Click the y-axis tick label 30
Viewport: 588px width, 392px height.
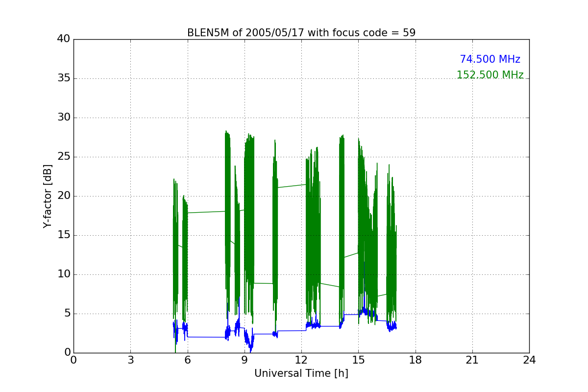[64, 118]
